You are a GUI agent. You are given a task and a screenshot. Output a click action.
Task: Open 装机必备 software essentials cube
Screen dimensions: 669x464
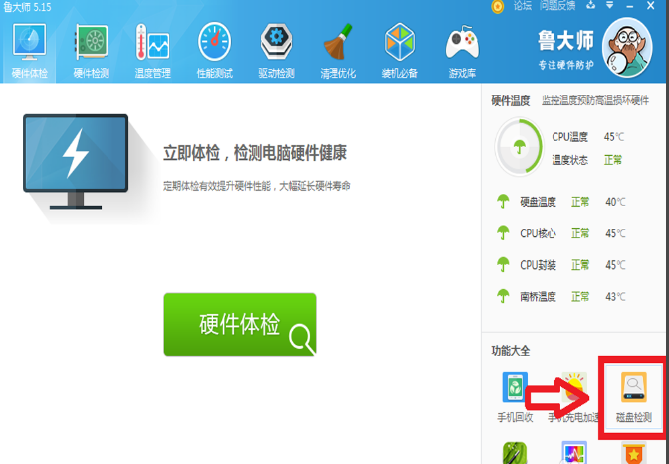[400, 50]
